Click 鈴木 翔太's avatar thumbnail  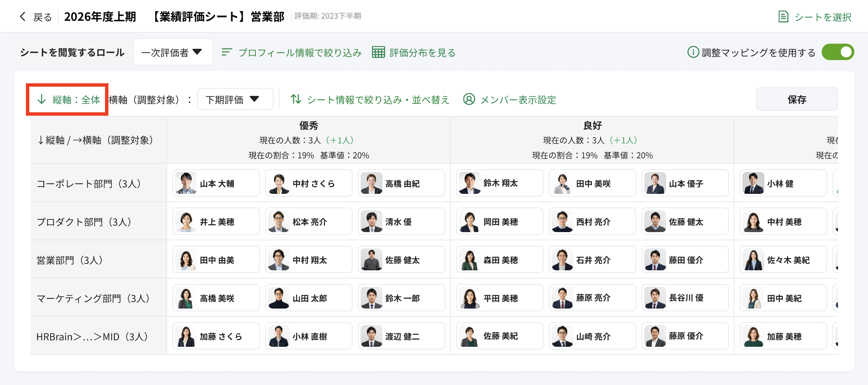click(469, 183)
